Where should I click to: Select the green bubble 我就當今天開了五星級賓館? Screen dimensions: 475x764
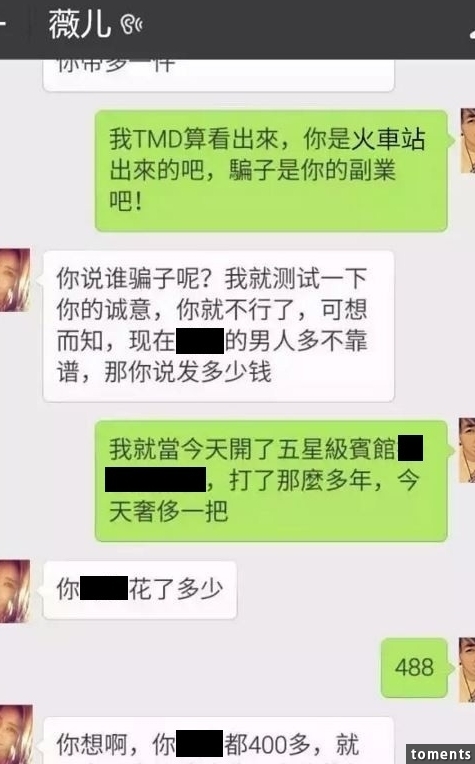(271, 480)
